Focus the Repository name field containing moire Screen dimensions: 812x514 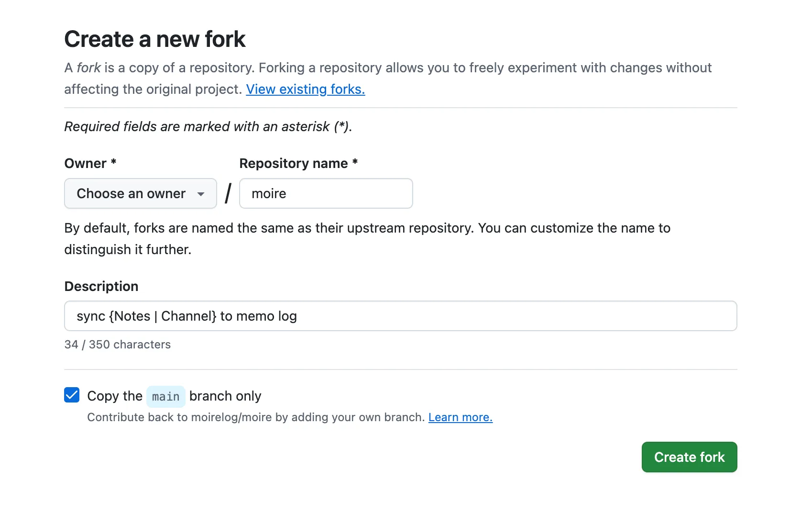[326, 193]
